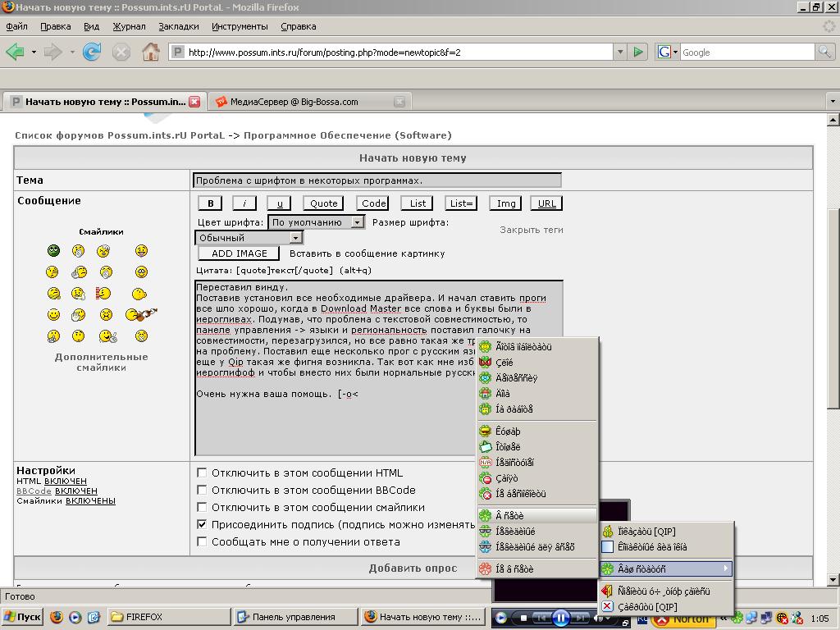Click the green Go arrow beside the address bar
Image resolution: width=840 pixels, height=630 pixels.
pyautogui.click(x=638, y=52)
